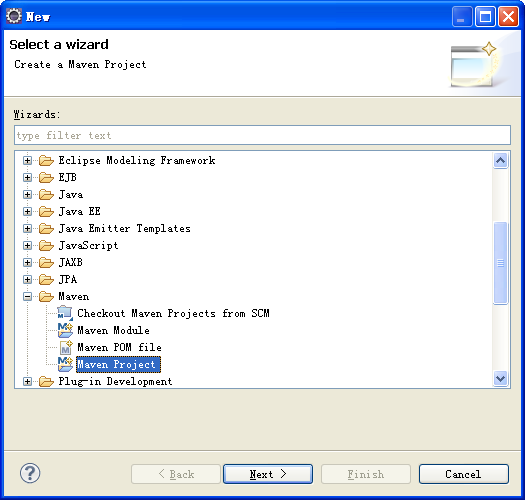The image size is (525, 500).
Task: Expand the Java tree node
Action: (x=27, y=195)
